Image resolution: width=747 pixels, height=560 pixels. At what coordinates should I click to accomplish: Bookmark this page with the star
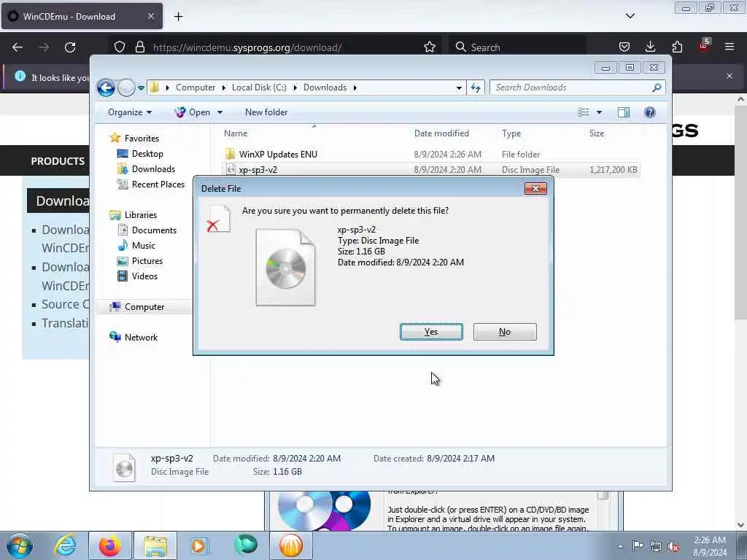point(430,47)
